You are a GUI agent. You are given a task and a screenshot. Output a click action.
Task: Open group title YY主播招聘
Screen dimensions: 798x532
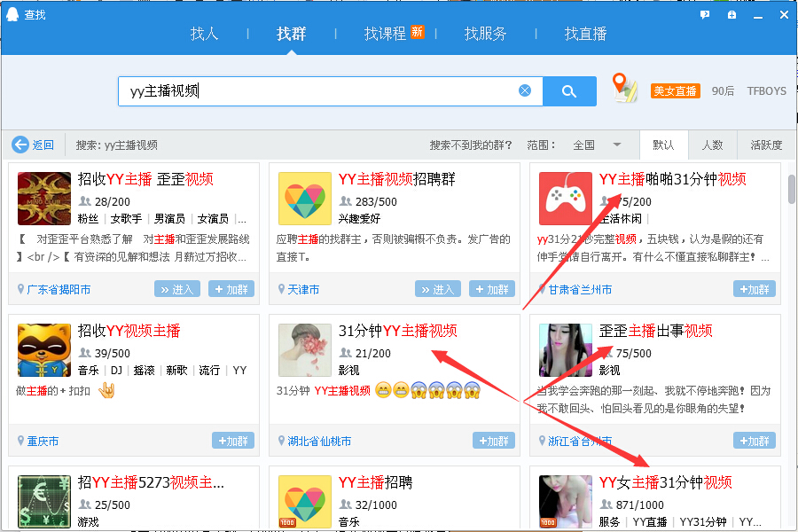(x=376, y=482)
